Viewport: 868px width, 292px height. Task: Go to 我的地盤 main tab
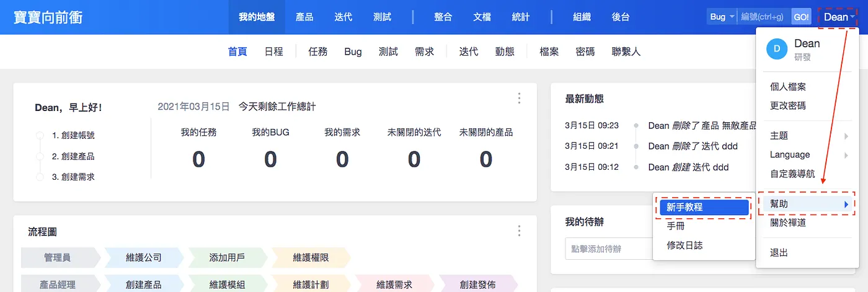257,17
